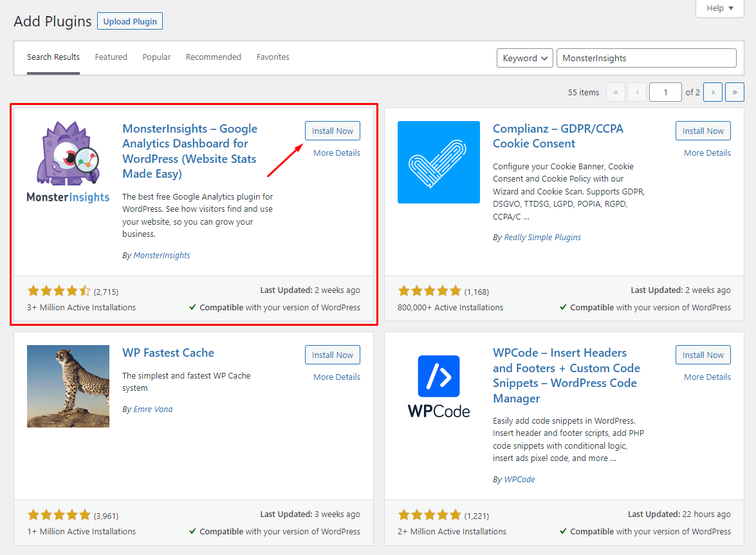
Task: Click the Upload Plugin button
Action: (x=130, y=21)
